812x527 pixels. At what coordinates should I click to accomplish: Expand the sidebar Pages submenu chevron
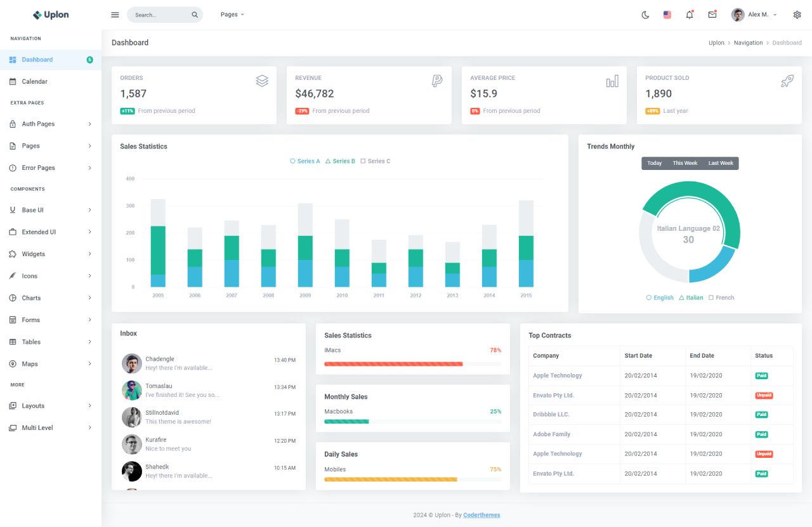(x=90, y=146)
